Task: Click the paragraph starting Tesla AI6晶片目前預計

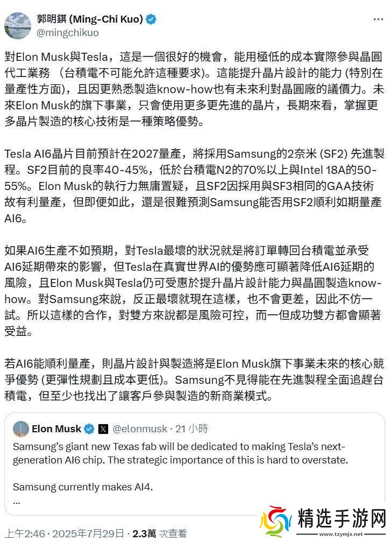Action: tap(194, 186)
